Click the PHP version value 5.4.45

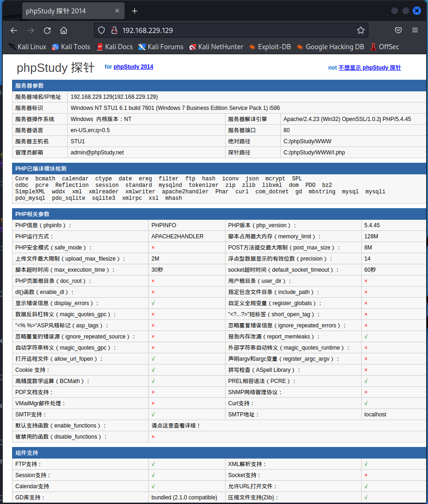pyautogui.click(x=372, y=225)
